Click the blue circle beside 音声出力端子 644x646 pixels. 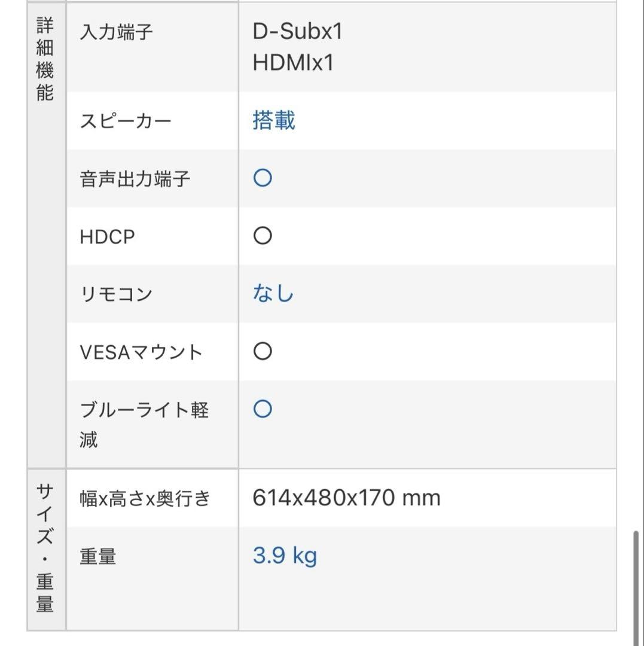point(263,178)
